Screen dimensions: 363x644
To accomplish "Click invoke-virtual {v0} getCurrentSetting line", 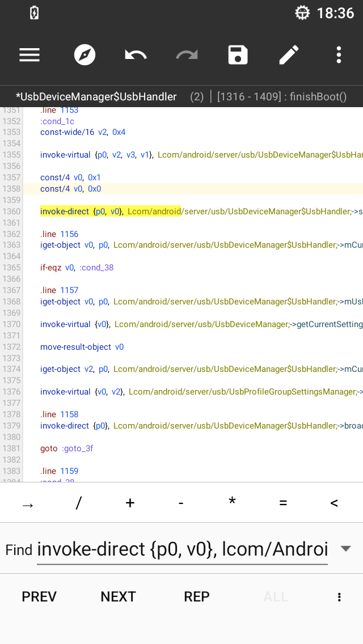I will click(201, 324).
